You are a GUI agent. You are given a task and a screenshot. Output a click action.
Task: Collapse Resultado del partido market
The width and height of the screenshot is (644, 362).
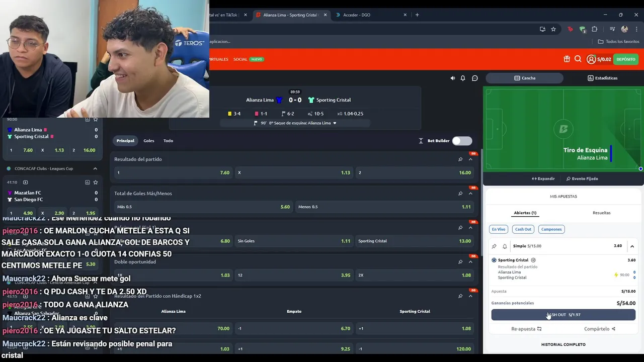tap(470, 159)
